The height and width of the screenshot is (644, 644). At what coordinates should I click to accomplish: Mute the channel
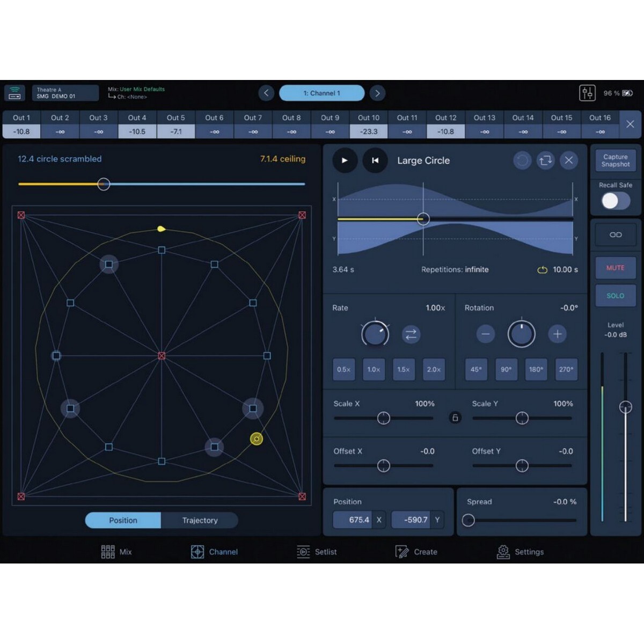tap(615, 268)
